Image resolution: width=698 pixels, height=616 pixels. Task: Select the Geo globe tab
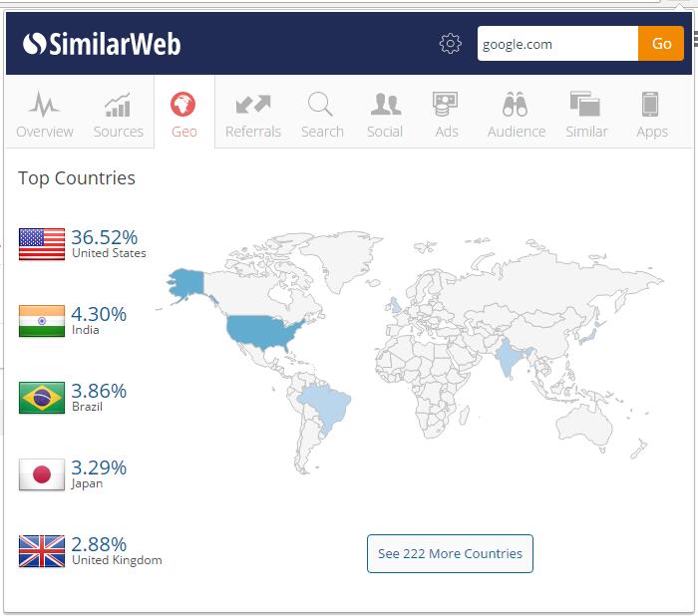[x=183, y=114]
